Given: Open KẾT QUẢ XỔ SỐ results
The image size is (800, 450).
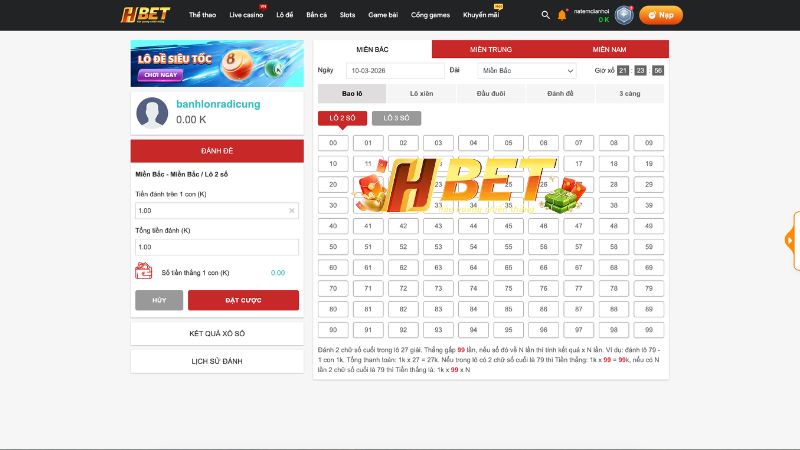Looking at the screenshot, I should pyautogui.click(x=217, y=333).
